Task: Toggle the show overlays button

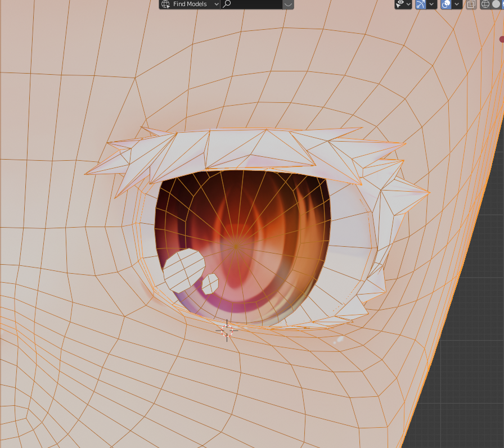Action: pyautogui.click(x=446, y=4)
